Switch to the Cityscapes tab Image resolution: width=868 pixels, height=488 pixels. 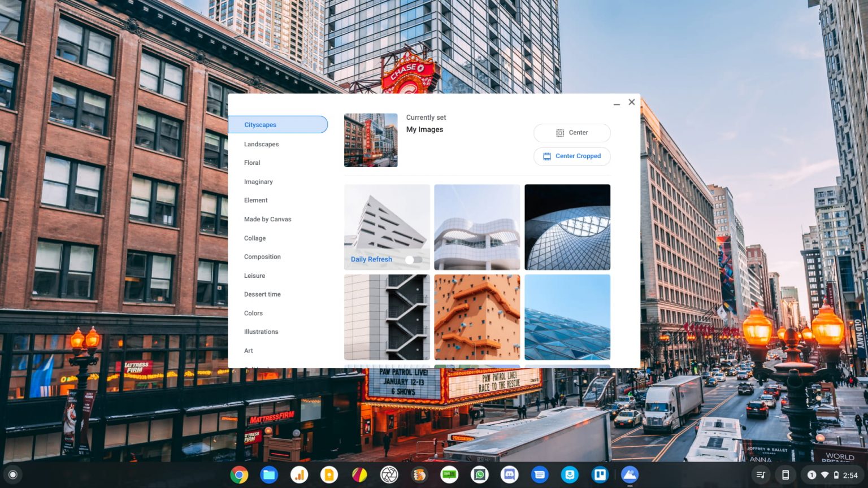260,124
